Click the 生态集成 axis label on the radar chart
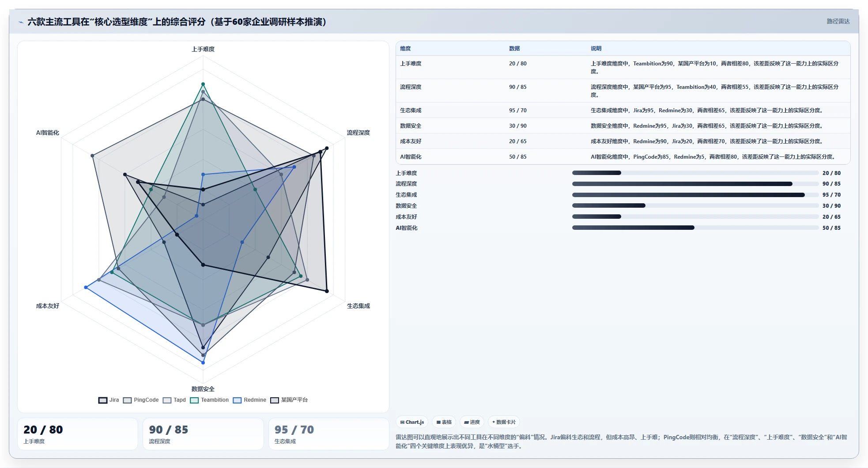 click(358, 306)
